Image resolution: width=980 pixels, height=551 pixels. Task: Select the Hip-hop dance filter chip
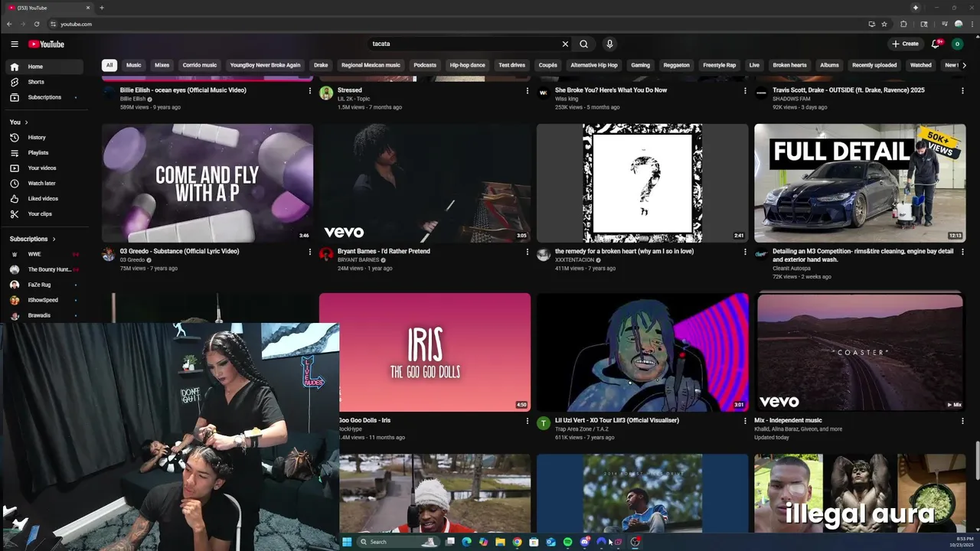point(467,65)
